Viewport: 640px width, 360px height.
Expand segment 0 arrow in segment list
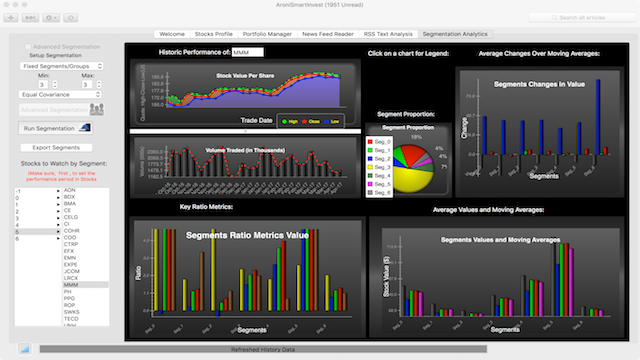coord(58,198)
